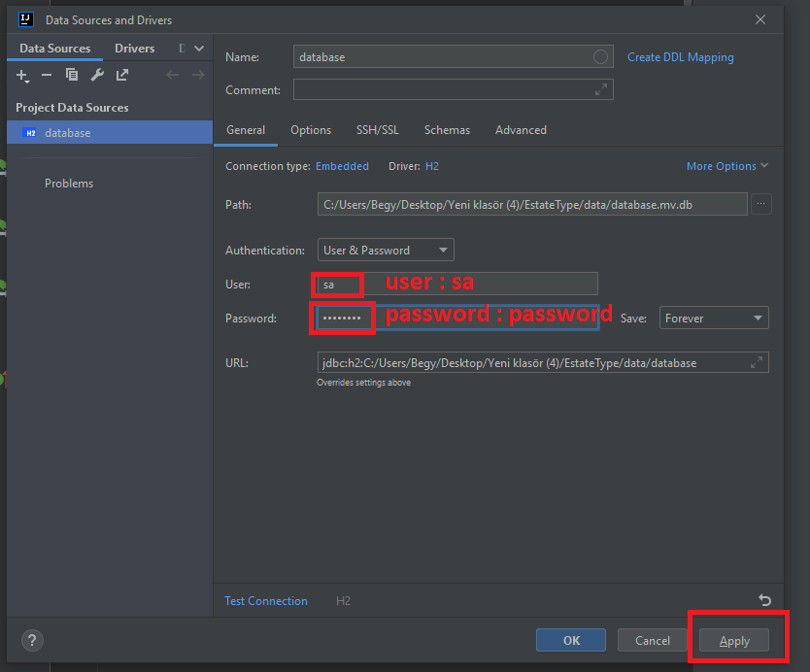Click the Add data source plus icon
810x672 pixels.
click(22, 76)
